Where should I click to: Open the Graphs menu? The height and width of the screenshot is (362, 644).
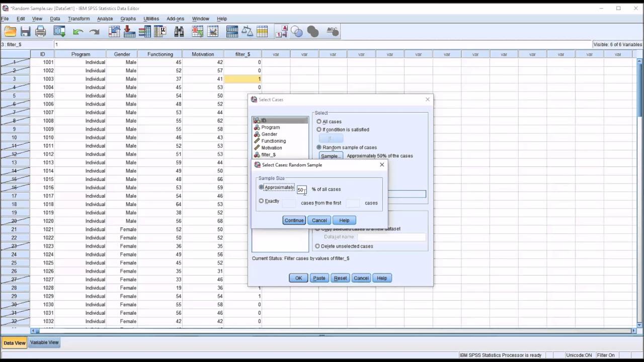128,19
